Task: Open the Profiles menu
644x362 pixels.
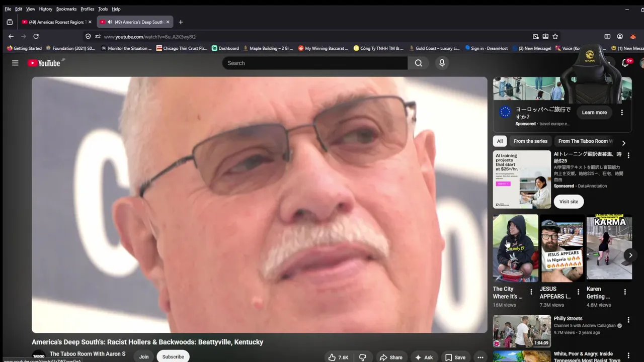Action: [x=88, y=9]
